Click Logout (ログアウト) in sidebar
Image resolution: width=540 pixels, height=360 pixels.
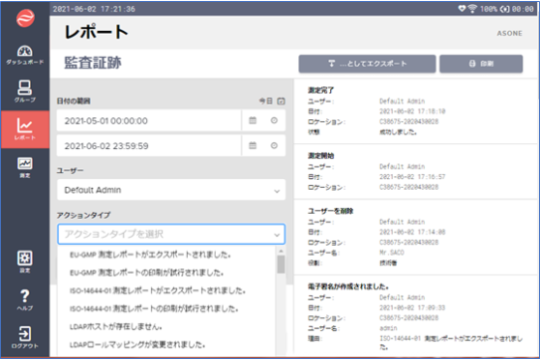25,338
